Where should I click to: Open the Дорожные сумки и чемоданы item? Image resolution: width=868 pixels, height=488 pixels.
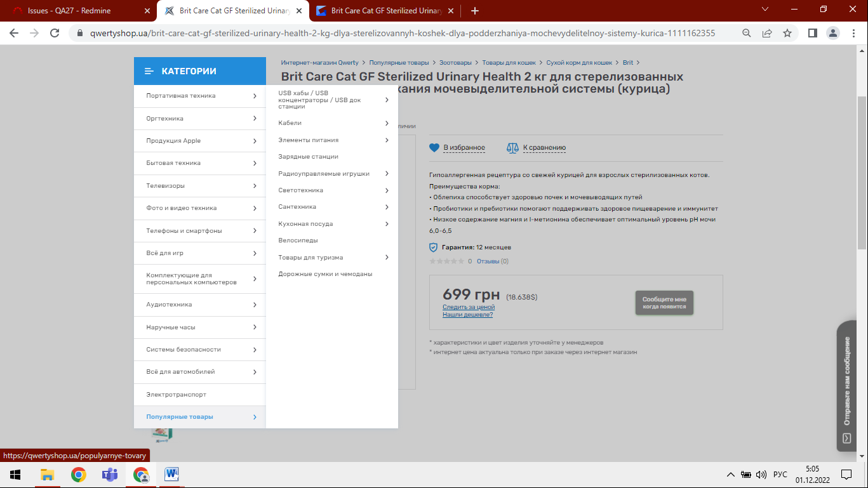click(x=325, y=274)
